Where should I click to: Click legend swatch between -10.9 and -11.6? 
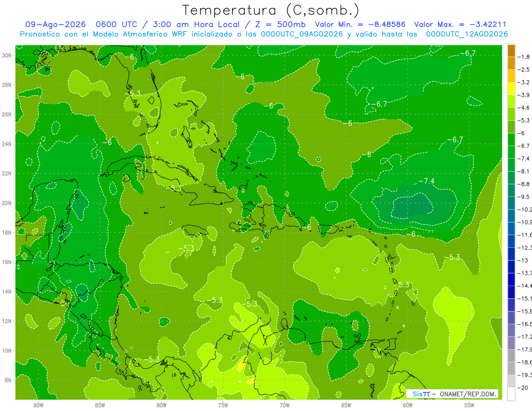click(x=511, y=229)
